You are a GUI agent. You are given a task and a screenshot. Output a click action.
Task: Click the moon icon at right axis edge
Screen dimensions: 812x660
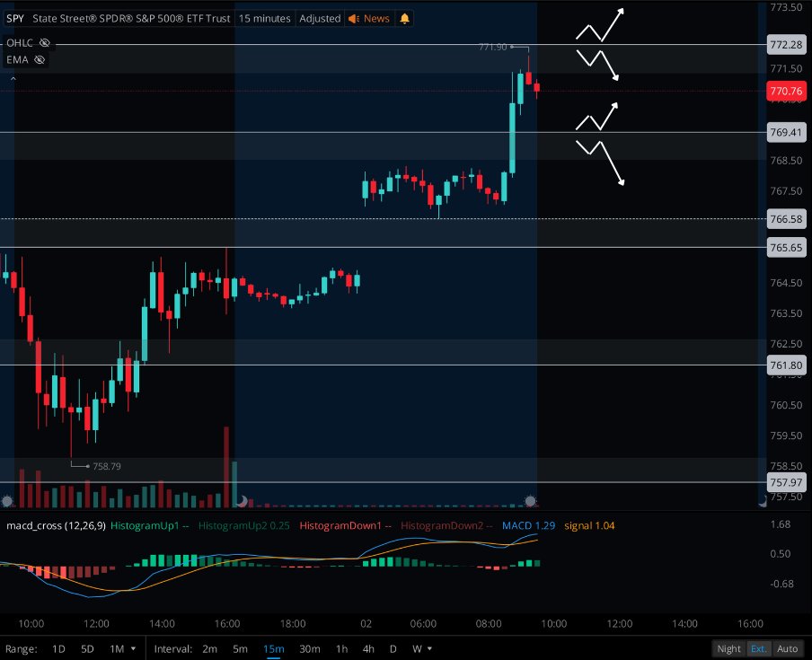763,501
